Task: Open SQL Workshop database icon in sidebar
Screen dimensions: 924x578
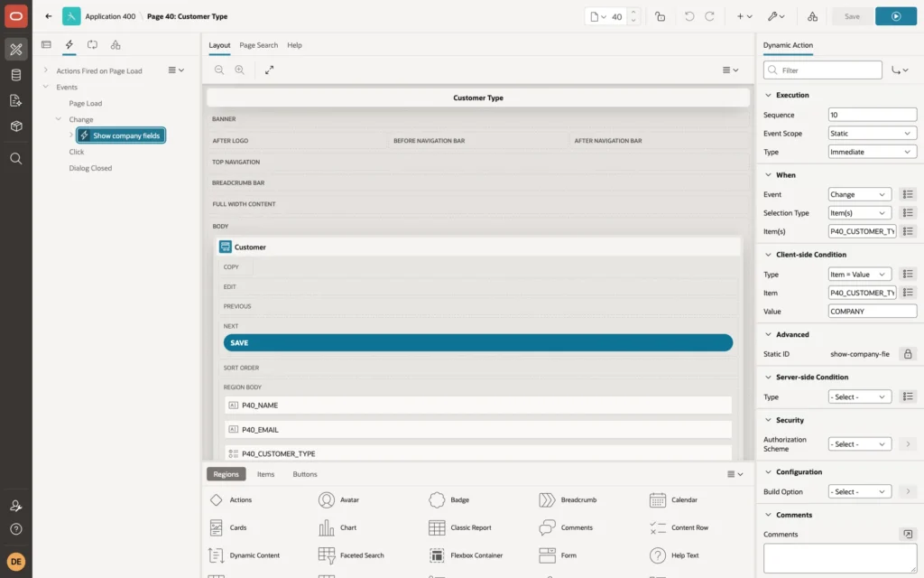Action: pos(16,75)
